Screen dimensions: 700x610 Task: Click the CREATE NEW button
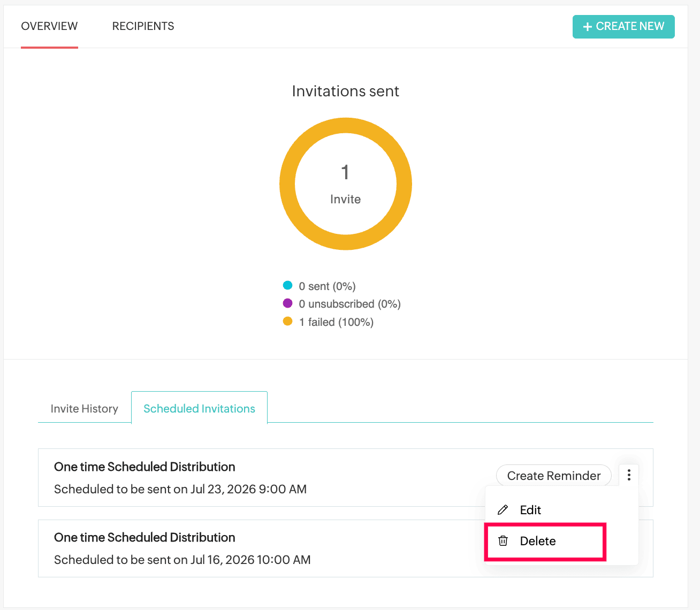[623, 26]
